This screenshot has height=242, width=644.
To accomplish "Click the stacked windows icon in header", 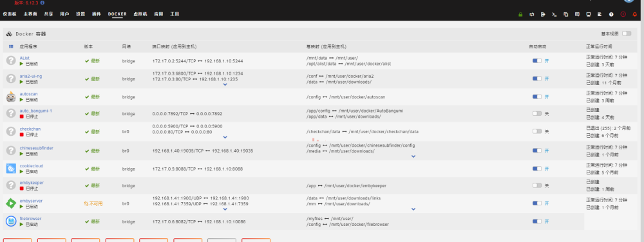I will click(565, 14).
